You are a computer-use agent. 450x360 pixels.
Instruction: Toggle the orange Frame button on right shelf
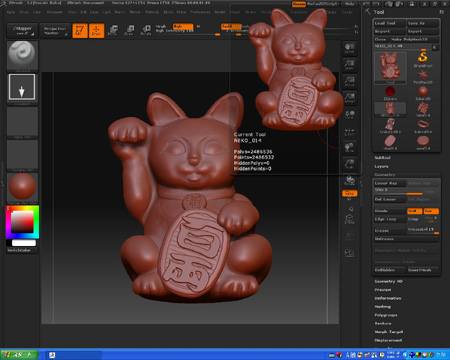[x=349, y=193]
